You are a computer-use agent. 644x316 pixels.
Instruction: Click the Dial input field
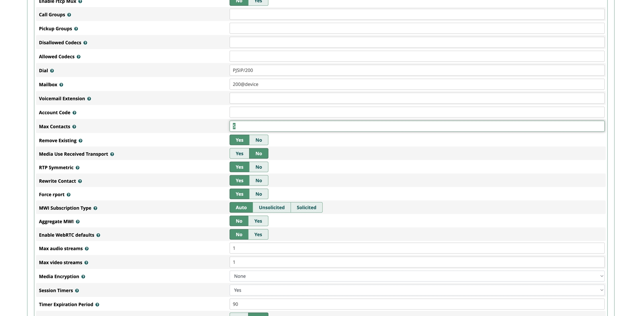417,70
